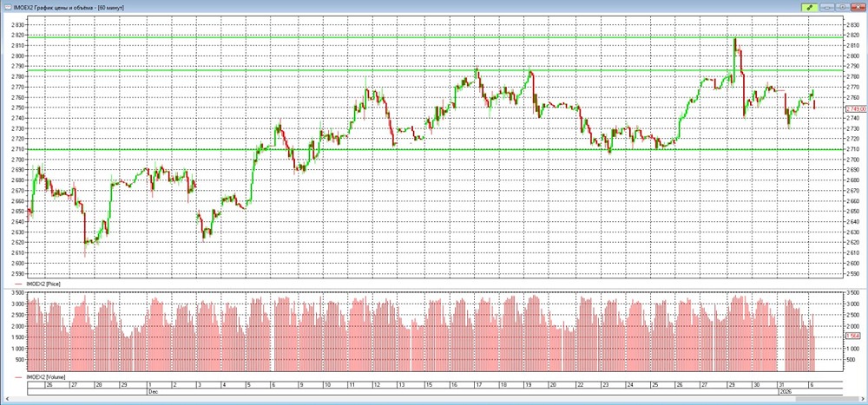The width and height of the screenshot is (868, 405).
Task: Click date label 9 on time axis
Action: click(300, 384)
